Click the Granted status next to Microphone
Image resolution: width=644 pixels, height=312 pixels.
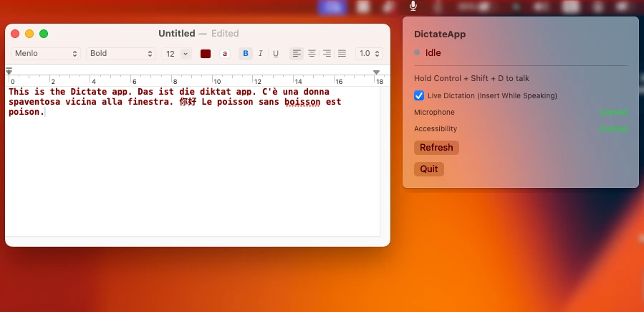coord(613,112)
